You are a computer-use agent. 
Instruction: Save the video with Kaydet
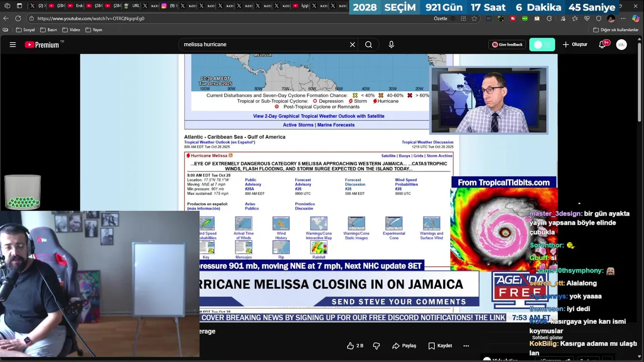point(440,346)
